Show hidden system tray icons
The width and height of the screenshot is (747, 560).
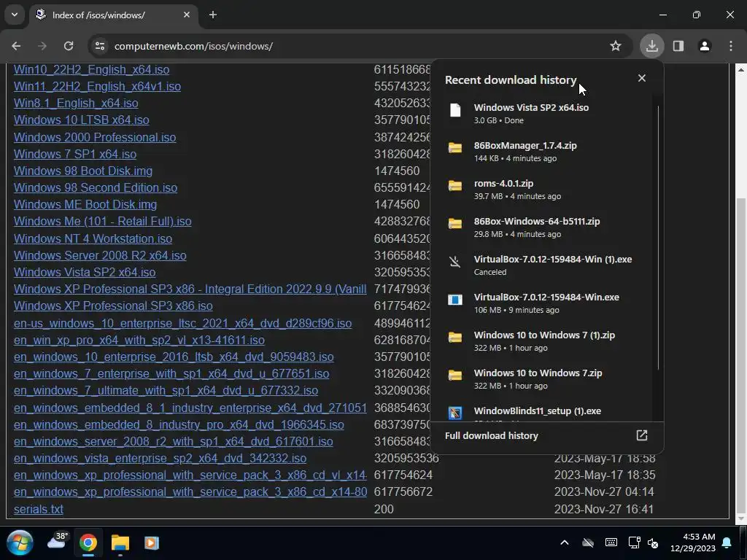pos(565,542)
